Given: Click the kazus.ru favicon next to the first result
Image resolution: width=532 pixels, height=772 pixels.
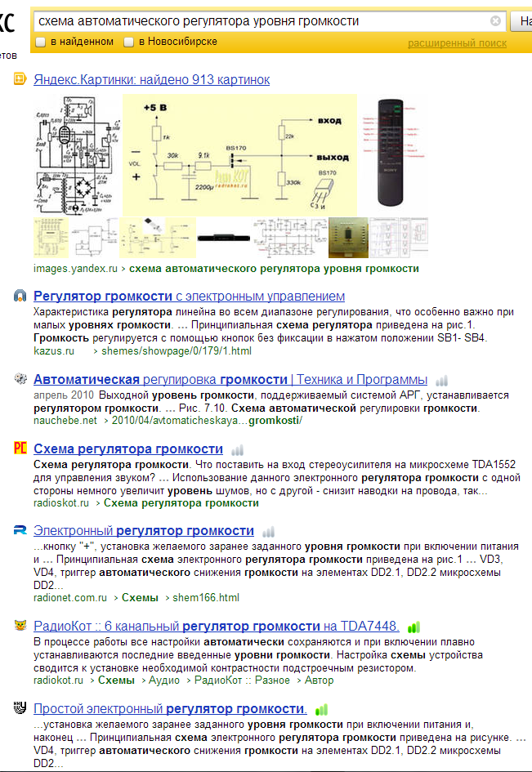Looking at the screenshot, I should (20, 296).
